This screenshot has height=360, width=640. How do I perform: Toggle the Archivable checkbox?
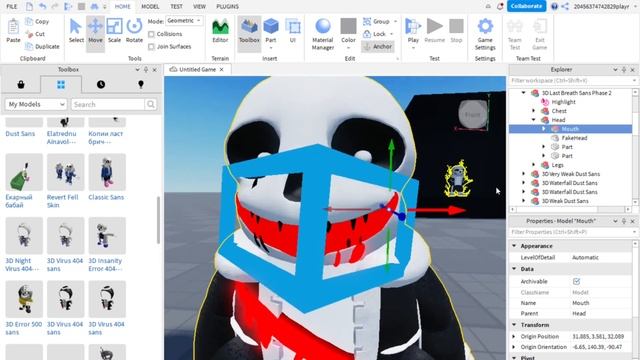tap(576, 282)
